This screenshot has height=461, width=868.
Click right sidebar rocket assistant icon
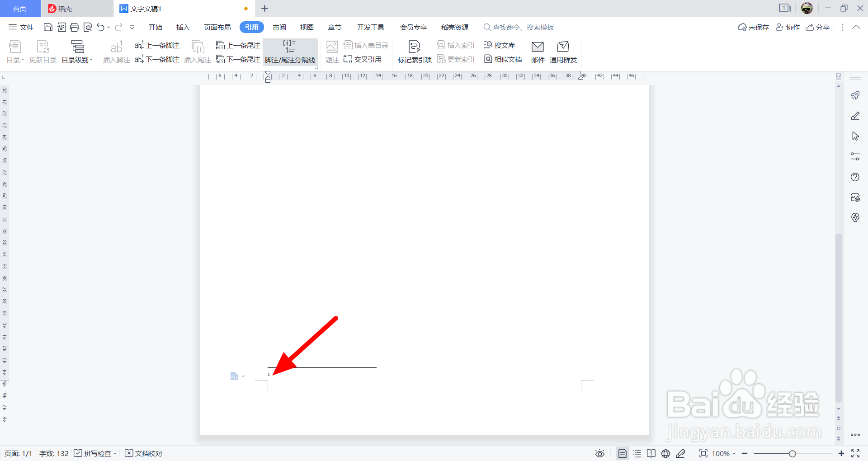tap(855, 95)
